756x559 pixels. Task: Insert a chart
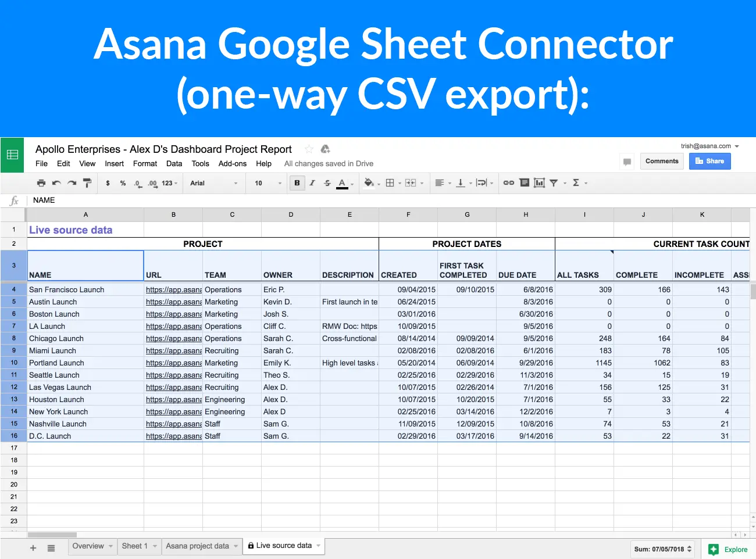point(539,183)
